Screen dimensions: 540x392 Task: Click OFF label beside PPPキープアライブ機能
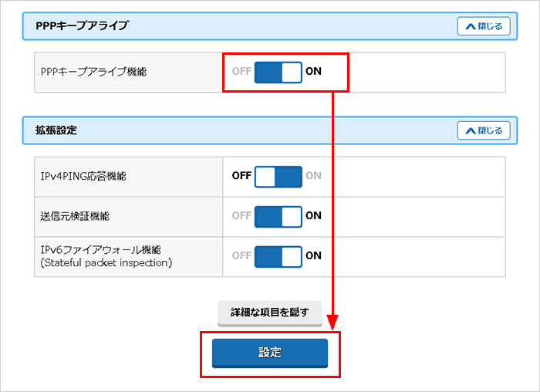point(241,72)
